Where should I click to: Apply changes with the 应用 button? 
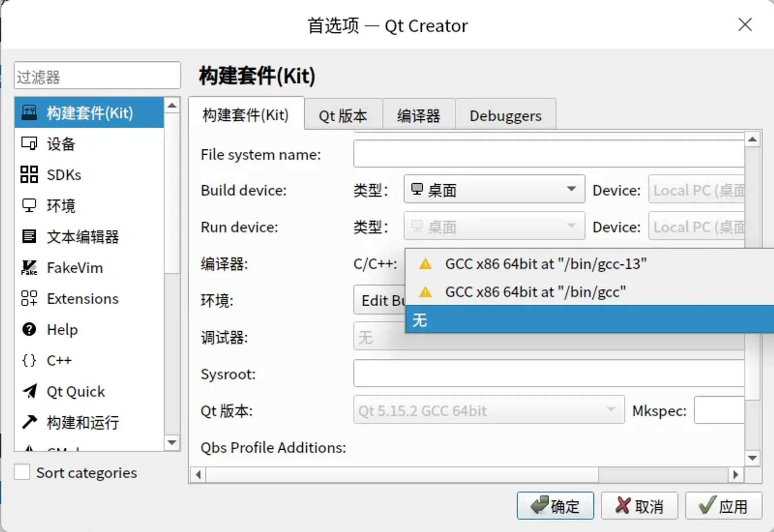click(x=724, y=505)
